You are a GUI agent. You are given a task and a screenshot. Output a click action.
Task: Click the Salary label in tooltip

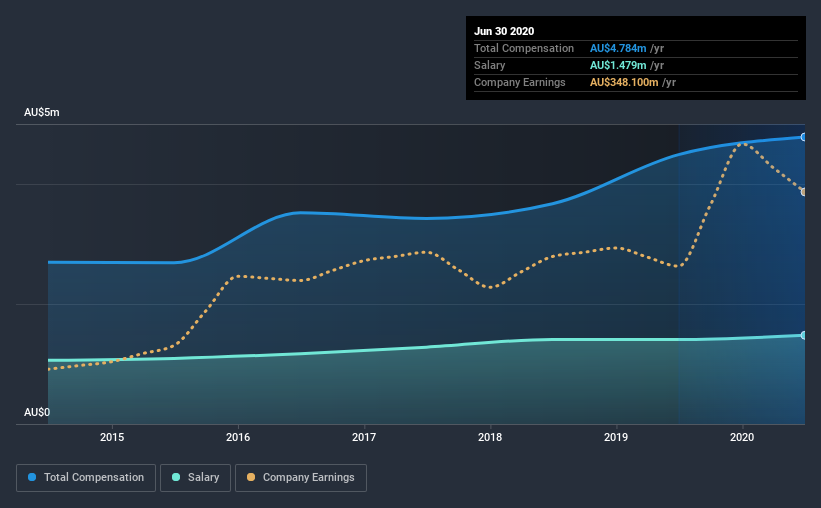point(490,65)
